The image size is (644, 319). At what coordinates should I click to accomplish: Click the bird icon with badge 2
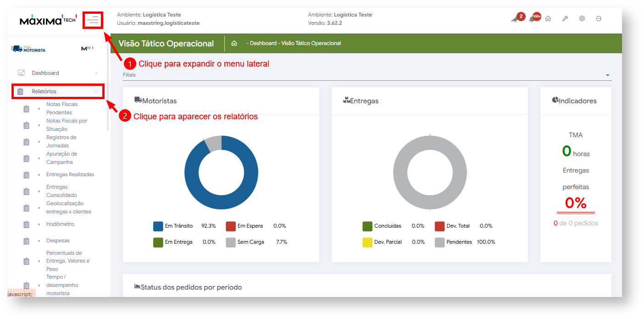515,19
